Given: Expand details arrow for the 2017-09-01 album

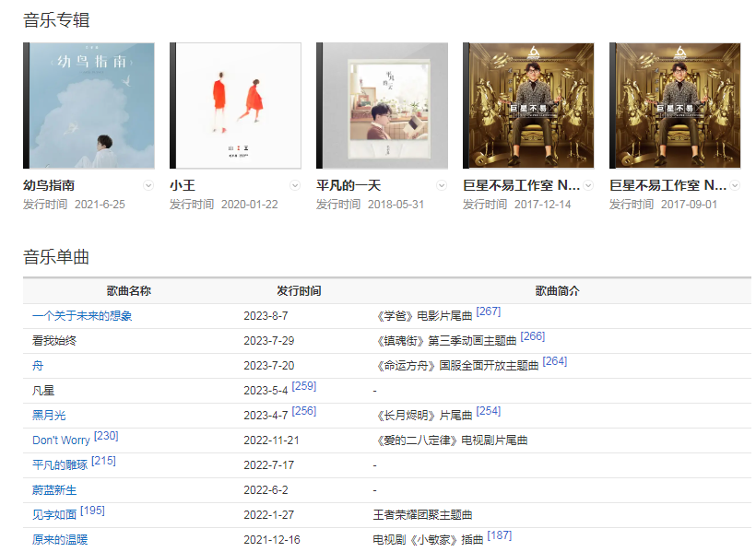Looking at the screenshot, I should coord(735,185).
